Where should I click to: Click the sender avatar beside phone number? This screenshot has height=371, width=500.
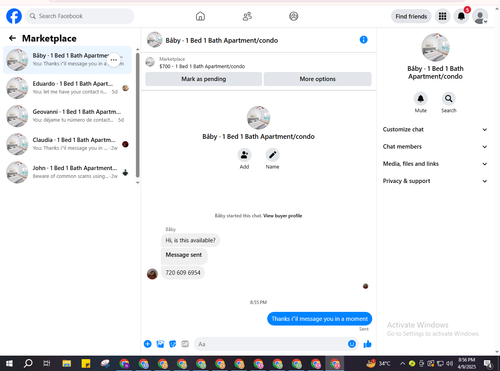tap(152, 274)
